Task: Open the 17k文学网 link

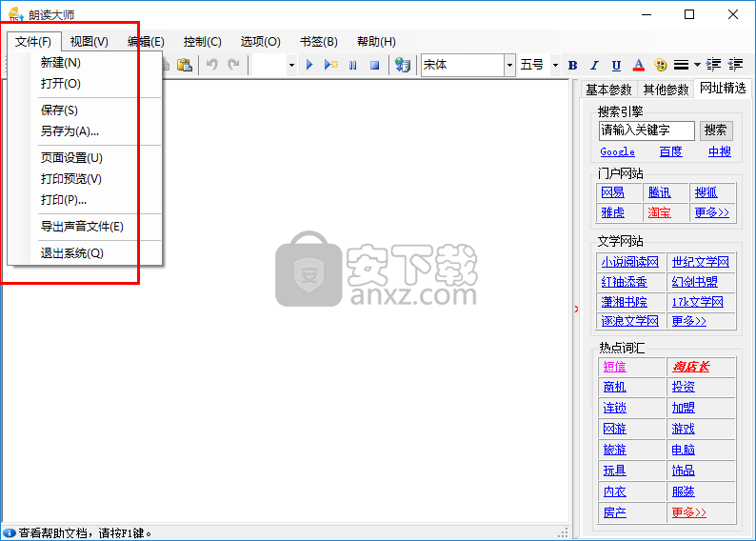Action: pos(698,302)
